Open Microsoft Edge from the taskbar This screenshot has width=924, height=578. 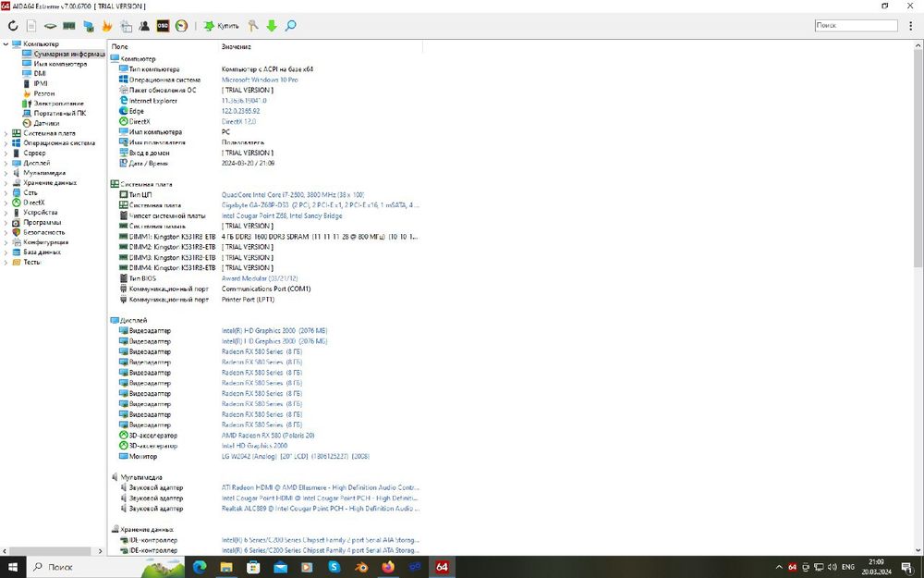(x=200, y=567)
